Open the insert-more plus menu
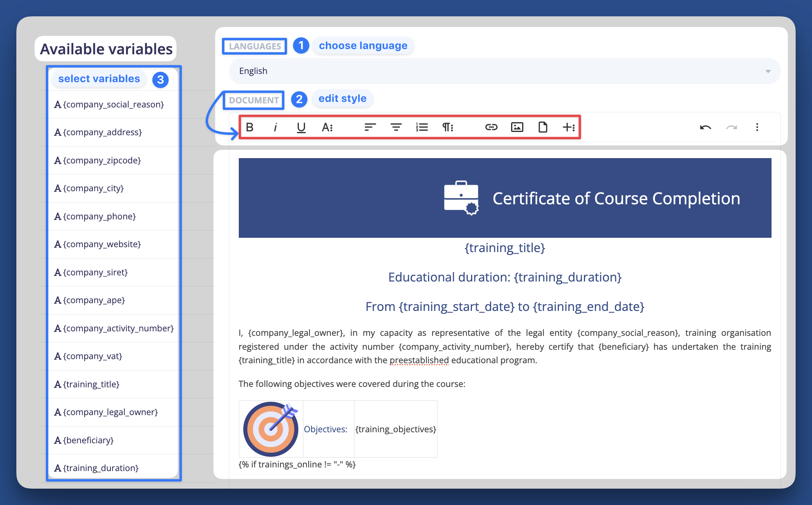Image resolution: width=812 pixels, height=505 pixels. pos(569,127)
